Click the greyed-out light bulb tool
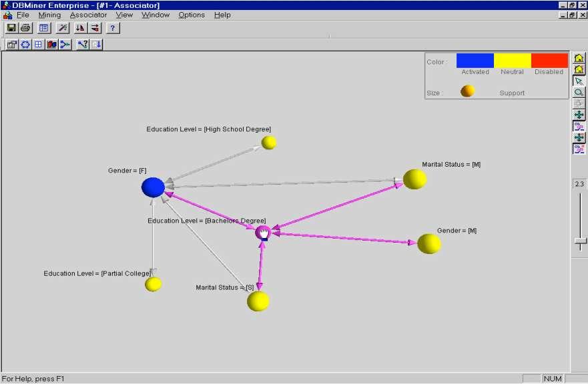The width and height of the screenshot is (588, 384). (x=579, y=104)
